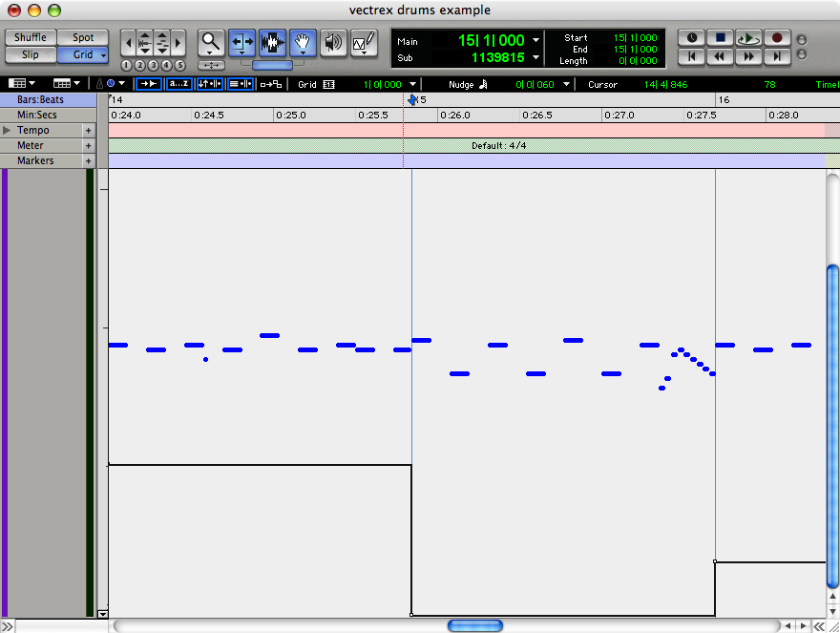Screen dimensions: 840x633
Task: Open the Grid mode dropdown arrow
Action: point(104,55)
